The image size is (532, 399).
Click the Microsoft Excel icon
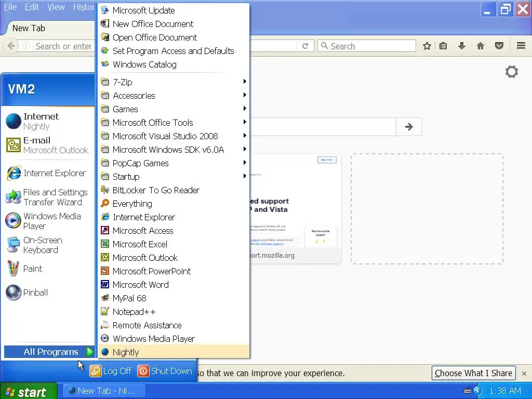(105, 244)
